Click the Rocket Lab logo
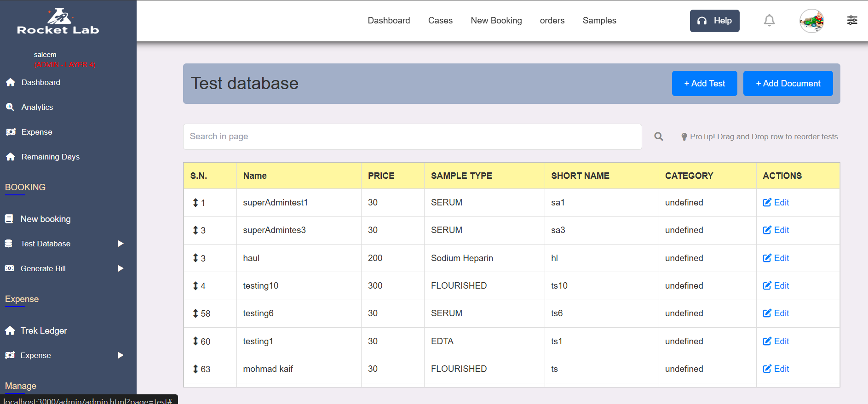Screen dimensions: 868x404 [58, 22]
